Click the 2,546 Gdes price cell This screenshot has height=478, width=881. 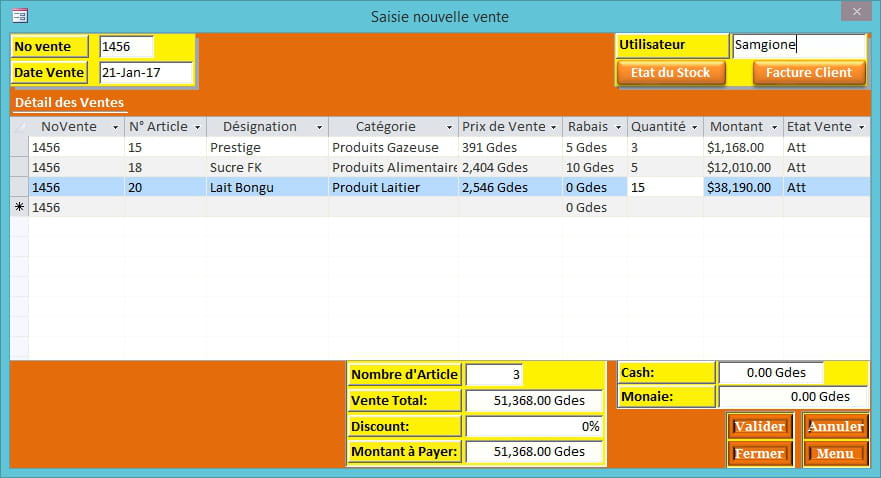coord(510,188)
